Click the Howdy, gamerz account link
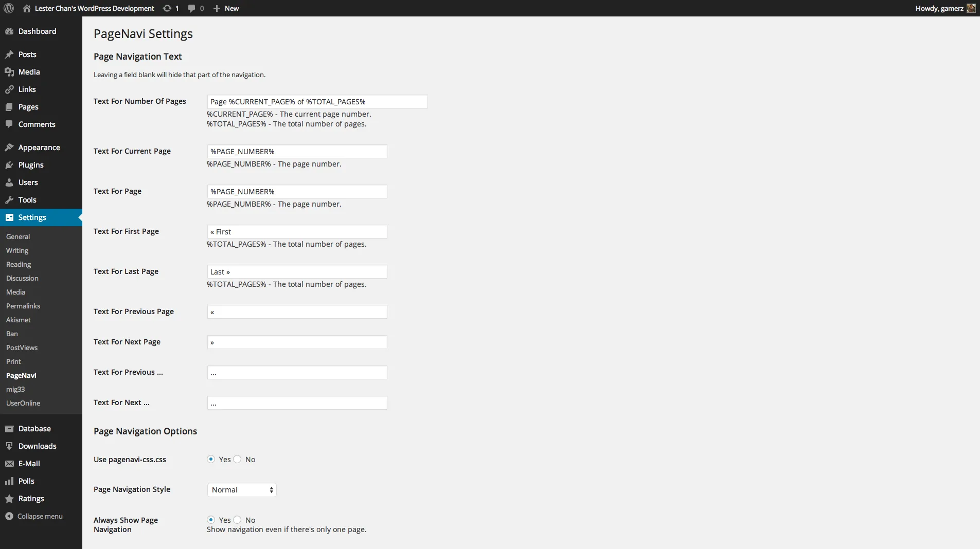The height and width of the screenshot is (549, 980). (939, 8)
